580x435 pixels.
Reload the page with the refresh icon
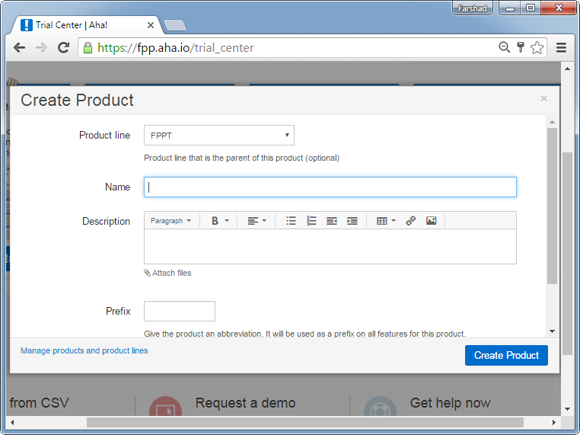[64, 47]
